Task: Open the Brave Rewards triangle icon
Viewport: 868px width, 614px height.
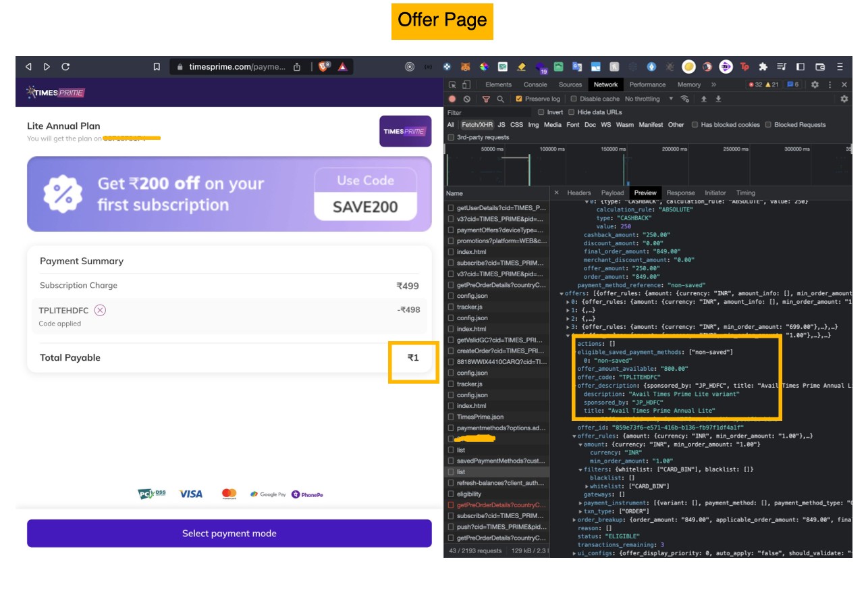Action: pos(343,67)
